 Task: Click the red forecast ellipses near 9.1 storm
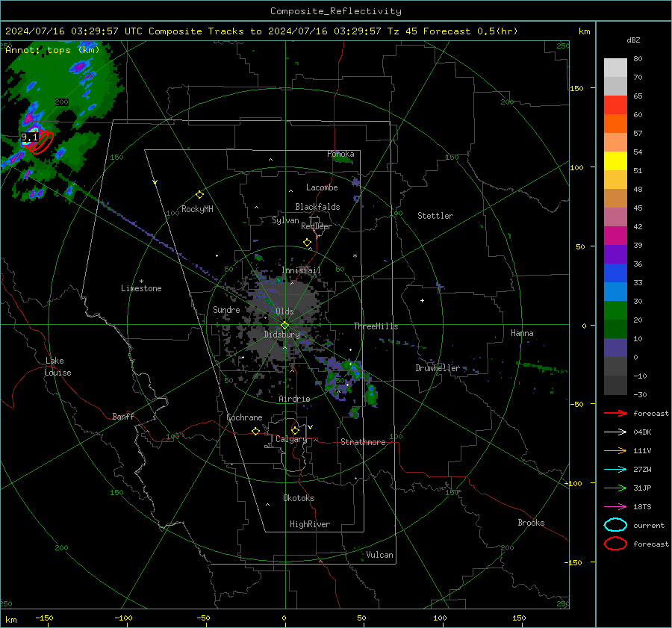coord(42,143)
